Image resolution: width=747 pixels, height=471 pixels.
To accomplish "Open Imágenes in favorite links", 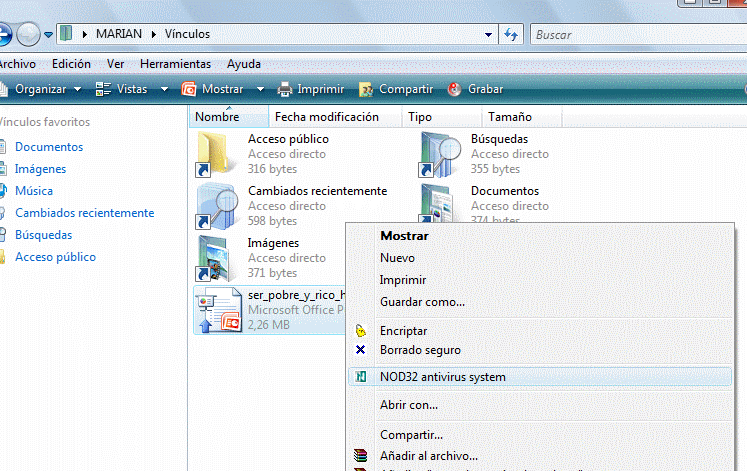I will coord(40,169).
